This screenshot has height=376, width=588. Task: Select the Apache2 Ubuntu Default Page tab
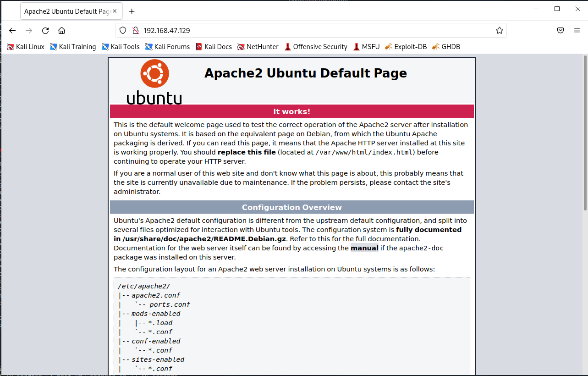tap(66, 11)
